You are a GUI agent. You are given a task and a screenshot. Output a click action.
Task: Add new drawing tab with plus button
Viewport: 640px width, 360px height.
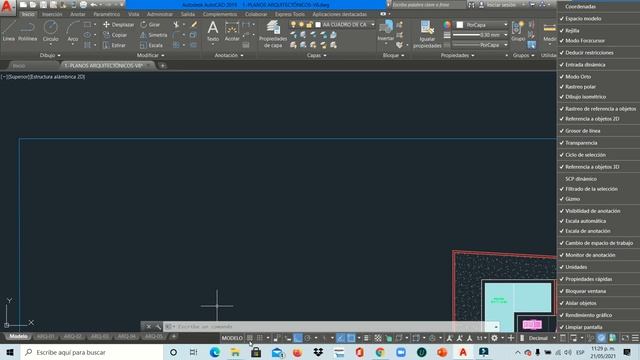[x=162, y=65]
